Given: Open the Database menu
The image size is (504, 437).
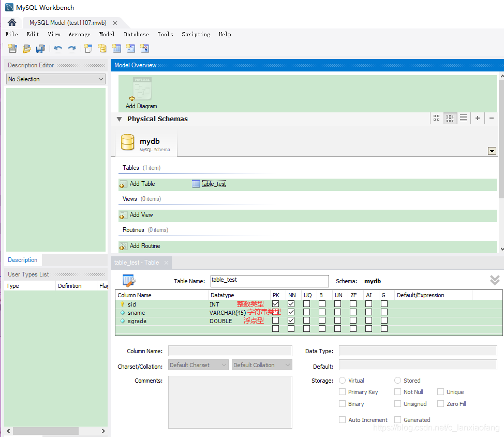Looking at the screenshot, I should click(136, 34).
